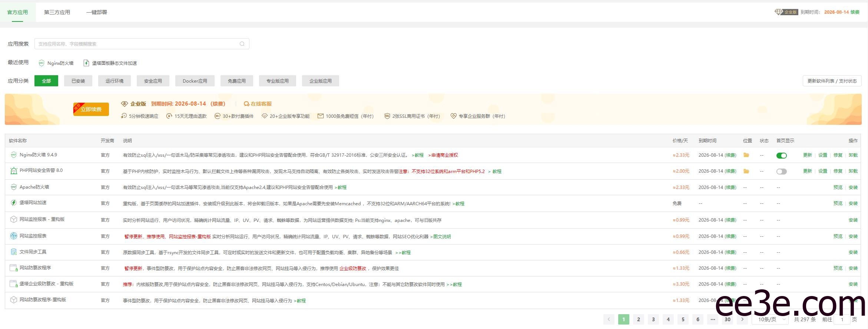
Task: Click 续费 link in top header
Action: coord(855,12)
